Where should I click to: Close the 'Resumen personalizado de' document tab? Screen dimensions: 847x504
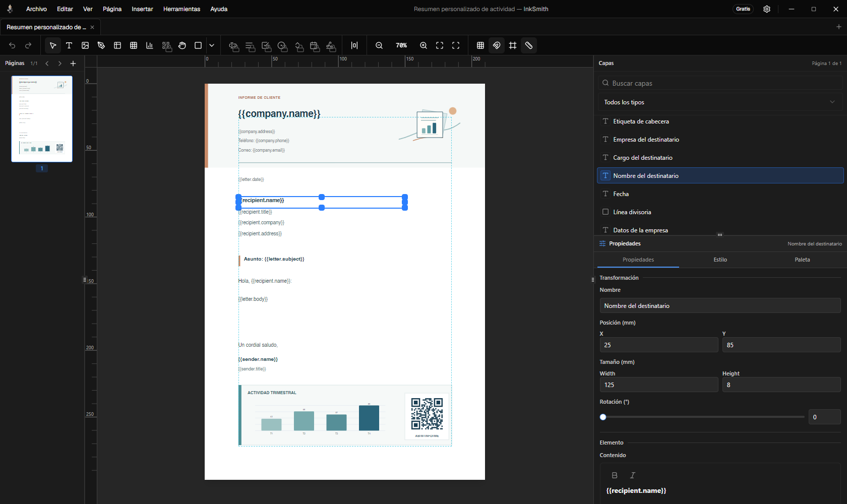tap(92, 27)
